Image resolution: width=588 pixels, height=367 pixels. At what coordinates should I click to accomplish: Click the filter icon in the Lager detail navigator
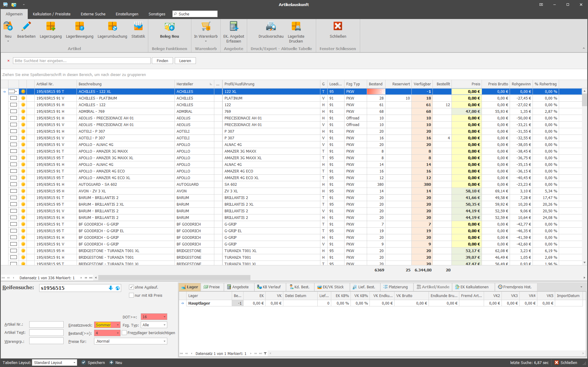tap(265, 353)
